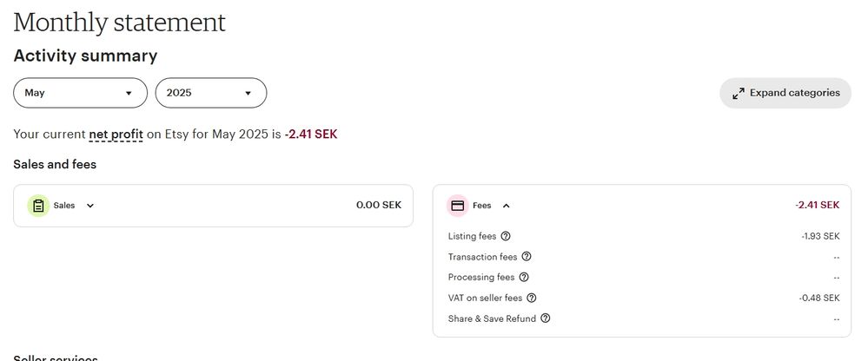Click the pink Fees card icon

pos(457,206)
